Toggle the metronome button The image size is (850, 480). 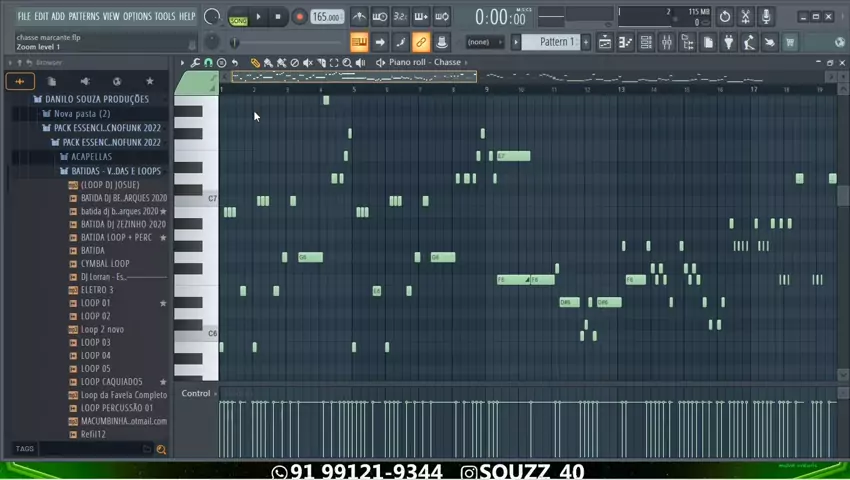[359, 17]
